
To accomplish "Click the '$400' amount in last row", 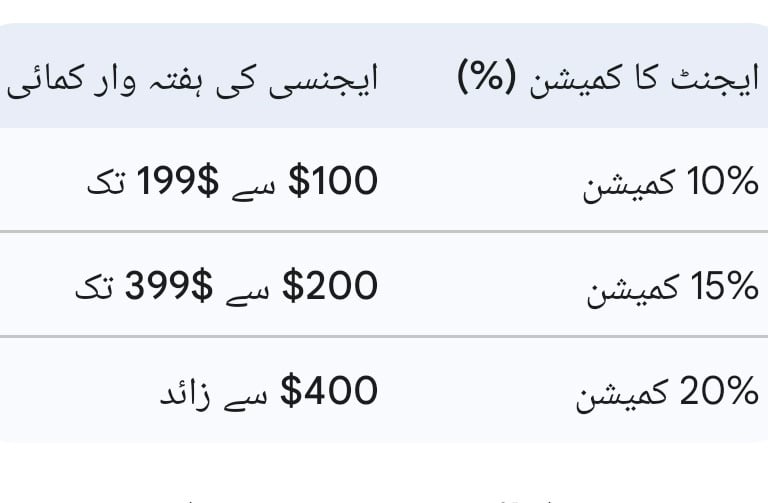I will pos(330,391).
